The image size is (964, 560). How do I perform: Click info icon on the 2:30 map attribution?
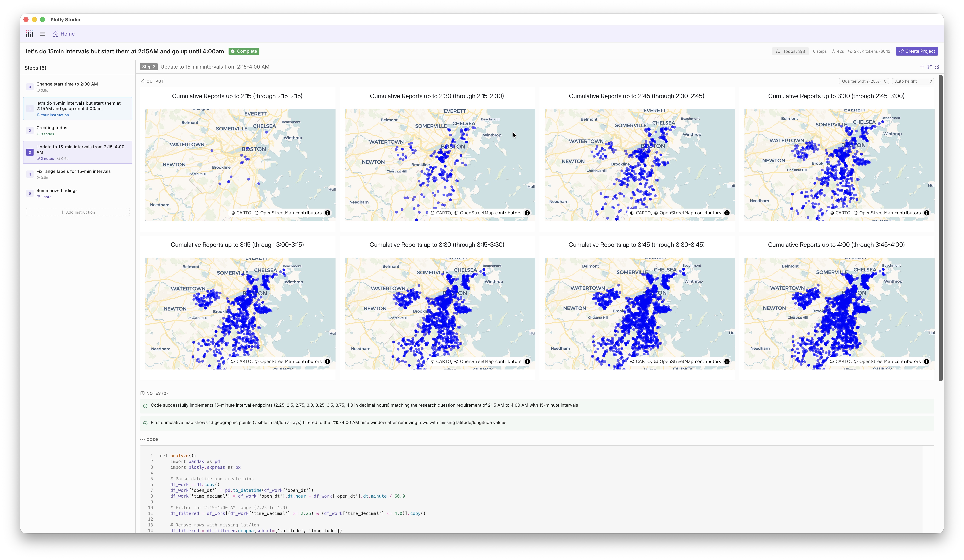point(527,213)
